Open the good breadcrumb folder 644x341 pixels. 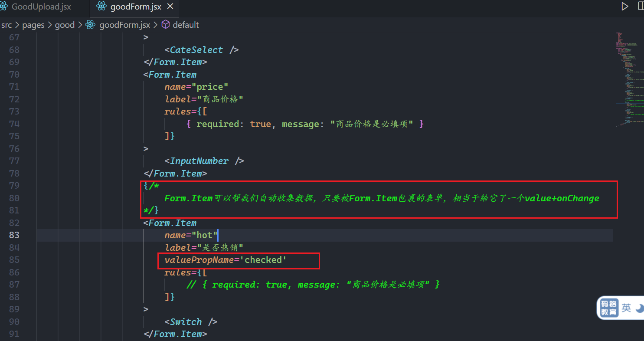point(65,25)
